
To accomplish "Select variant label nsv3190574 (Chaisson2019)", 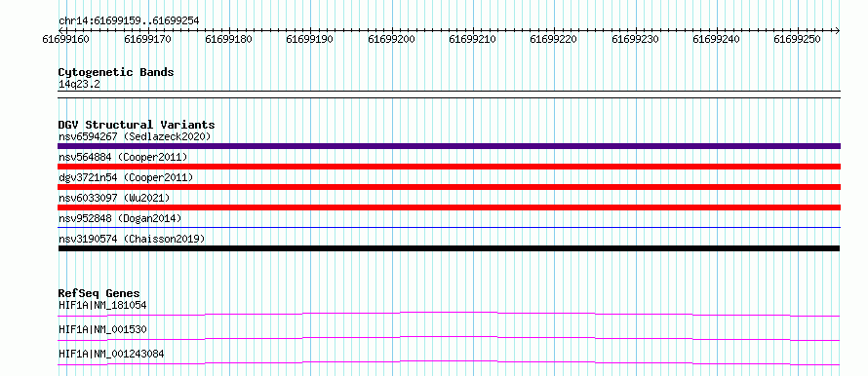I will tap(132, 239).
